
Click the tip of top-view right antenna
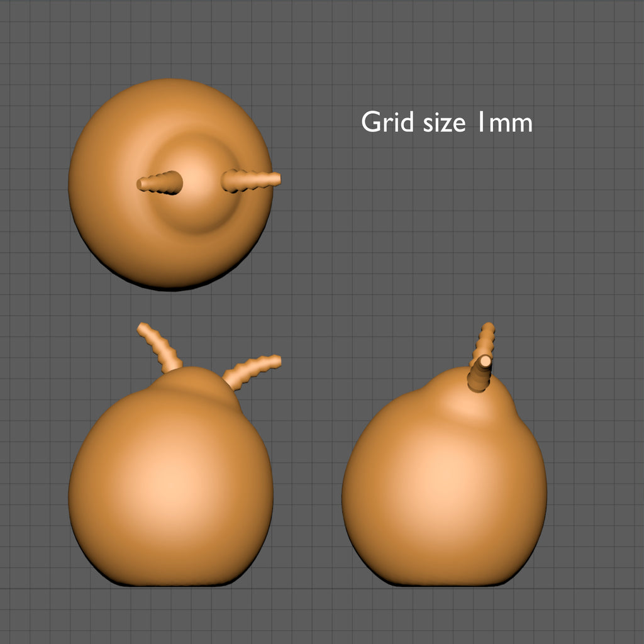tap(275, 179)
